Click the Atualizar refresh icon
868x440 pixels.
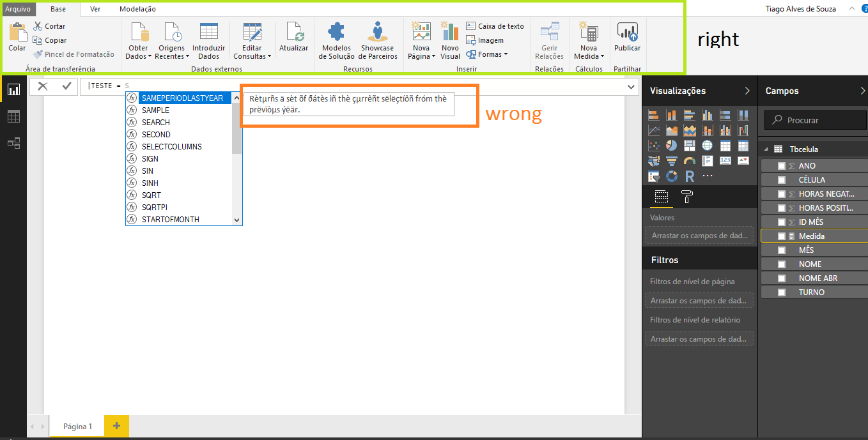click(294, 33)
